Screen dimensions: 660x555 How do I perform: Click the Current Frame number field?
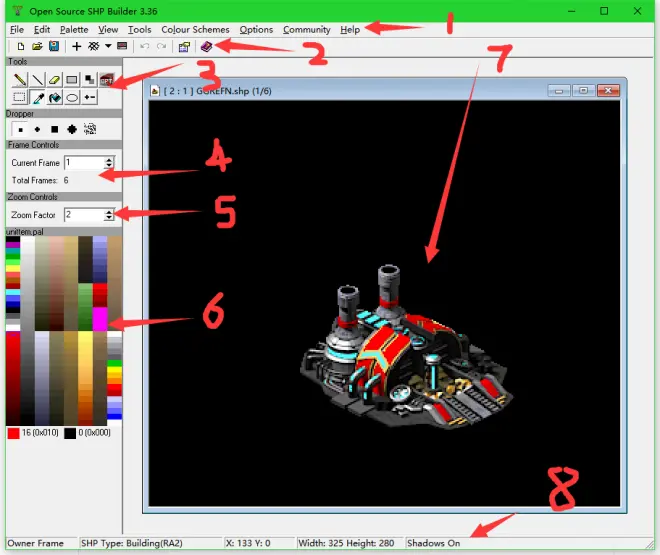pos(84,162)
